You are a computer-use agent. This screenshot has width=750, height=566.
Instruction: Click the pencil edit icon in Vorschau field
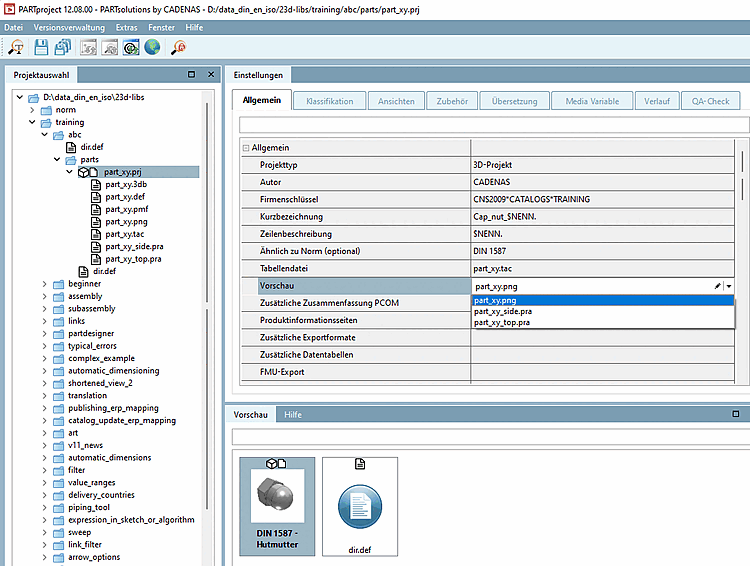point(717,286)
